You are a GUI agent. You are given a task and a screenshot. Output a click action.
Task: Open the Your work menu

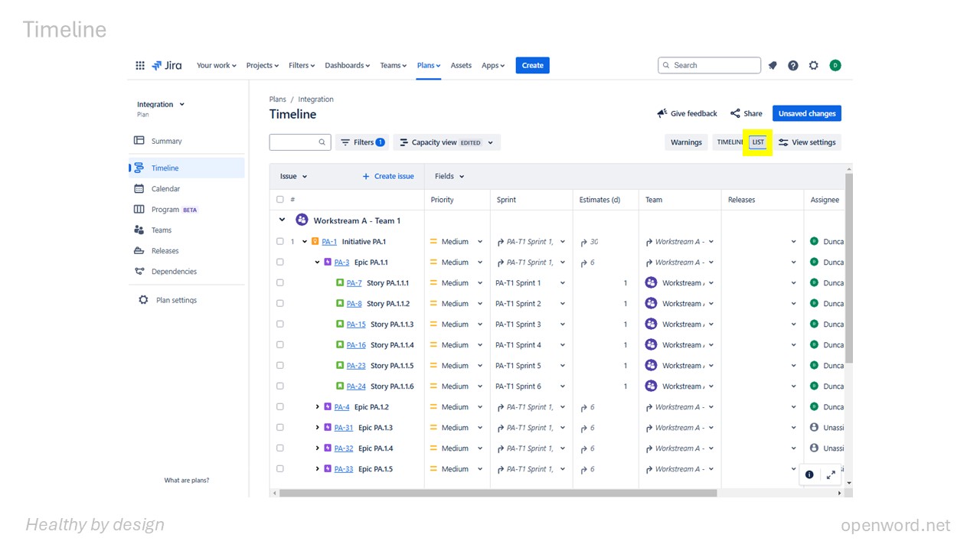[x=216, y=66]
